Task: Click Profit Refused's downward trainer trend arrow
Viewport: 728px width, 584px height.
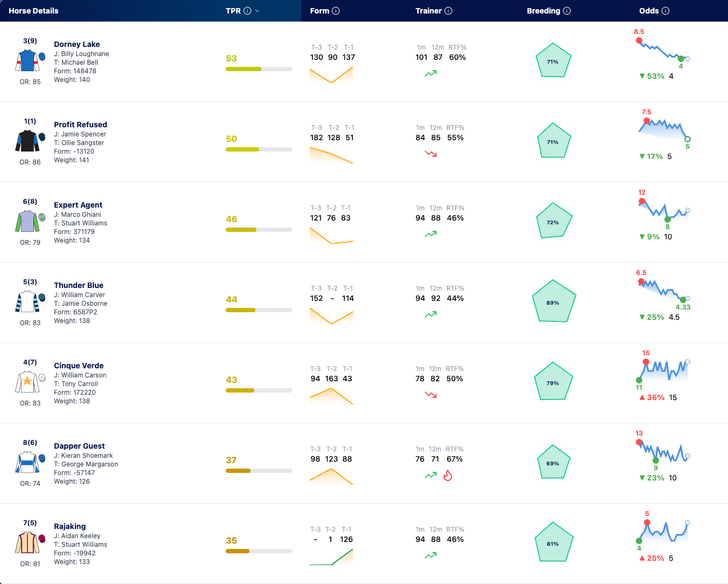Action: pyautogui.click(x=431, y=154)
